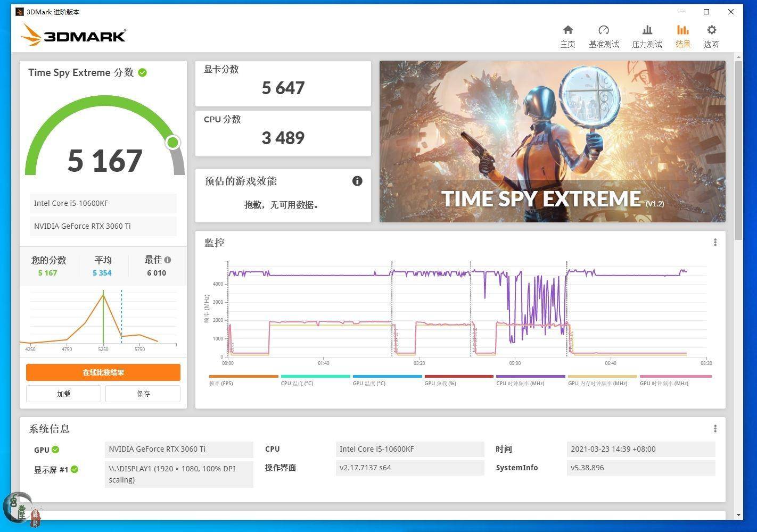Click the Time Spy Extreme banner image
Screen dimensions: 757x532
(552, 142)
